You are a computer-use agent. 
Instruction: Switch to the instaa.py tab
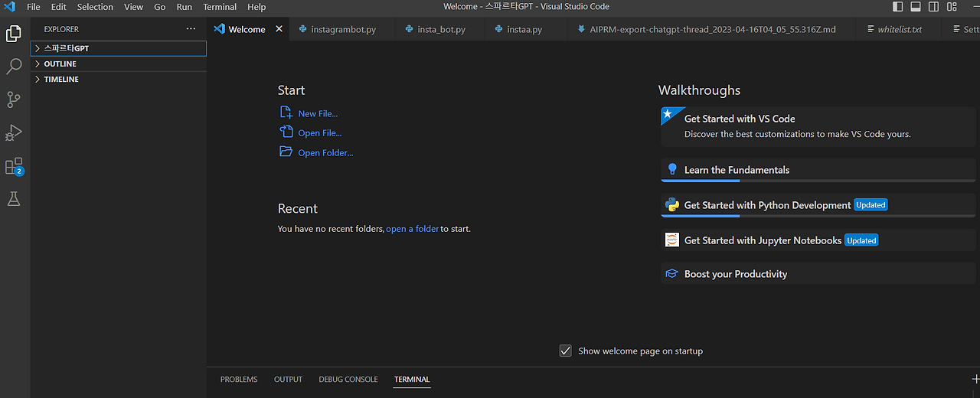point(524,29)
